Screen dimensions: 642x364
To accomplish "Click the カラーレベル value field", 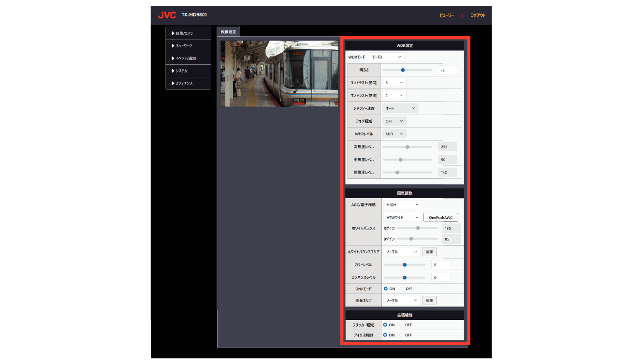I will click(441, 264).
